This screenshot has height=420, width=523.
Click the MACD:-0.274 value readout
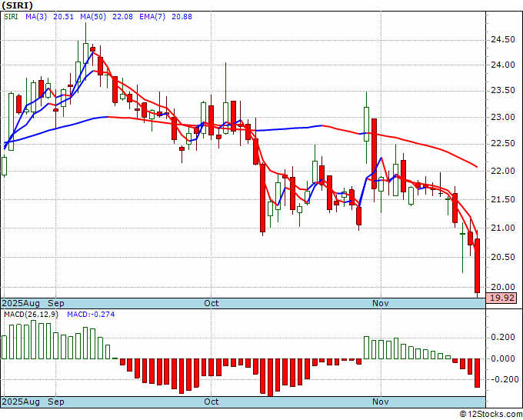click(x=91, y=315)
